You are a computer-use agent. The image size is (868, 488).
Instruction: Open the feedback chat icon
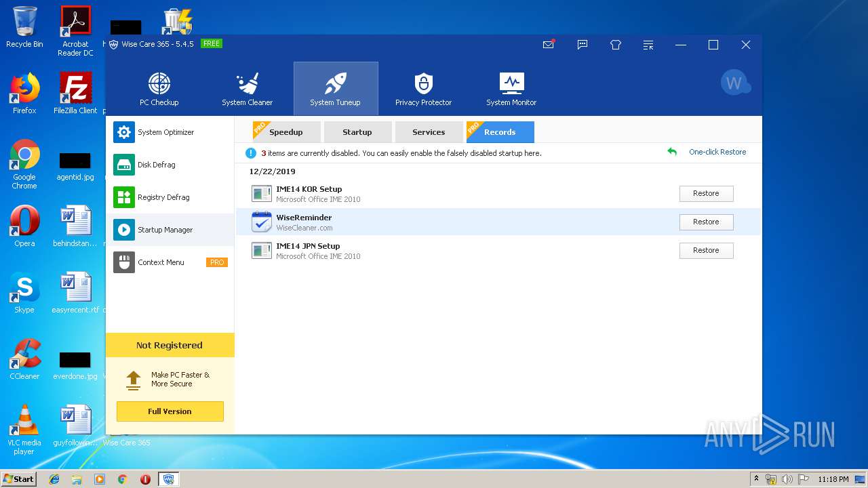[x=582, y=45]
